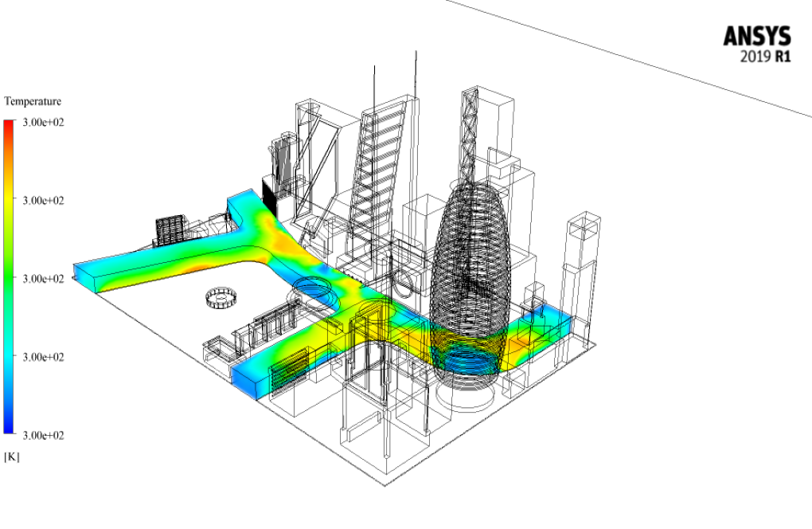Select the small circular wireframe structure on the ground
Screen dimensions: 812x529
(221, 297)
